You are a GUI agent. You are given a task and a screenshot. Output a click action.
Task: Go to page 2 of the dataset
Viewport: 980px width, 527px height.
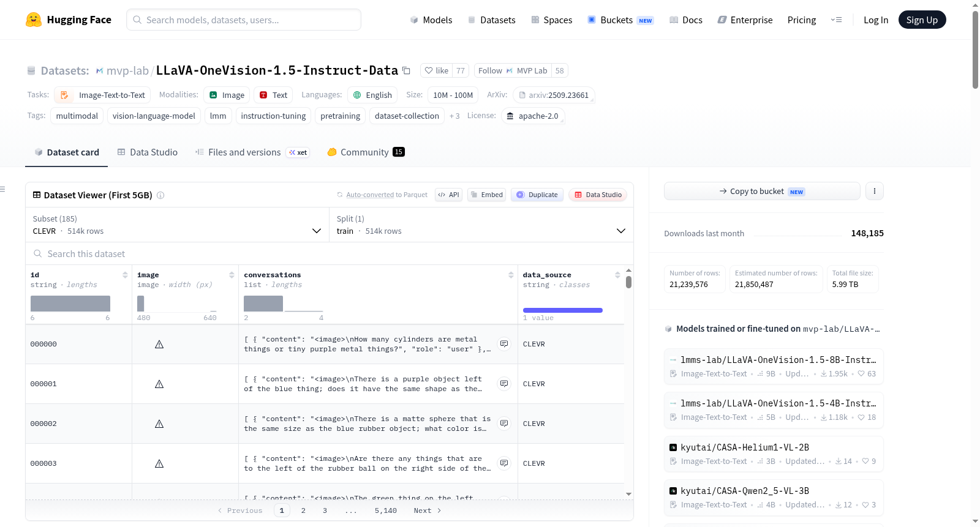[303, 510]
